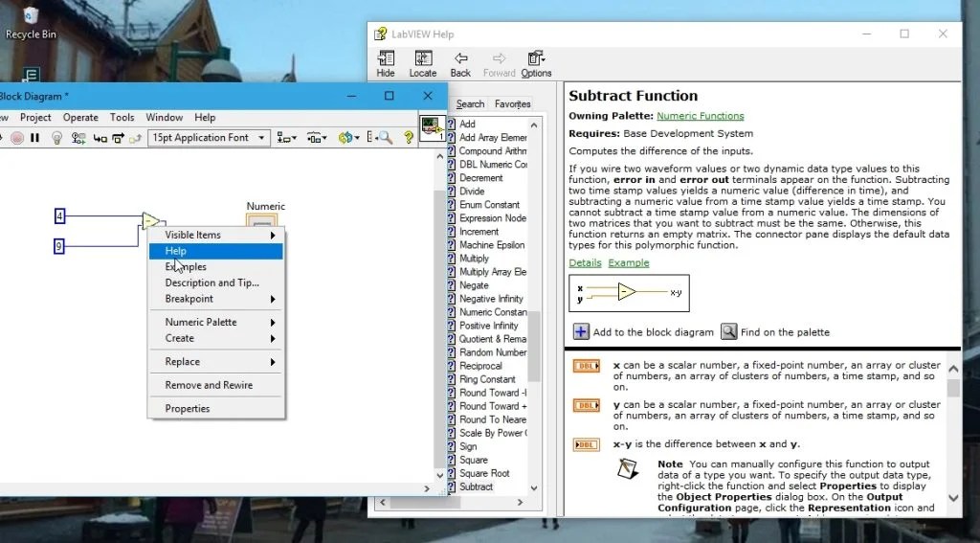Toggle the Pause button in the toolbar
Image resolution: width=980 pixels, height=543 pixels.
point(35,138)
